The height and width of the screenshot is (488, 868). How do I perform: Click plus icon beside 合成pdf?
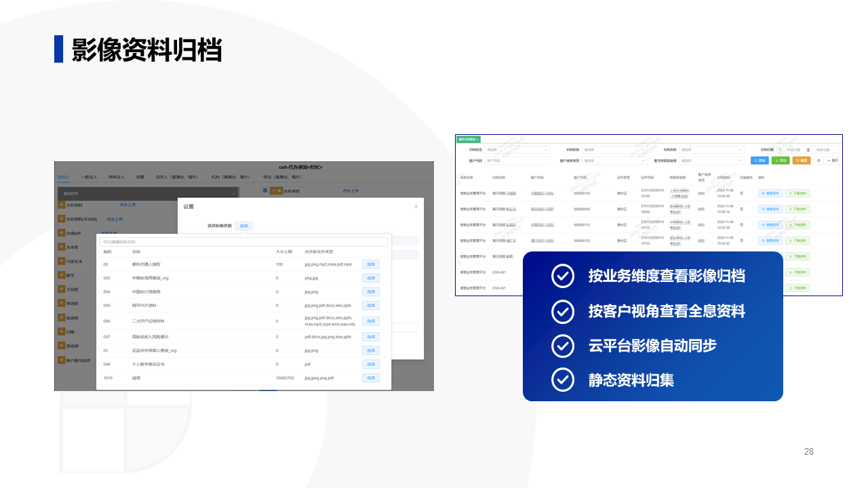click(62, 233)
